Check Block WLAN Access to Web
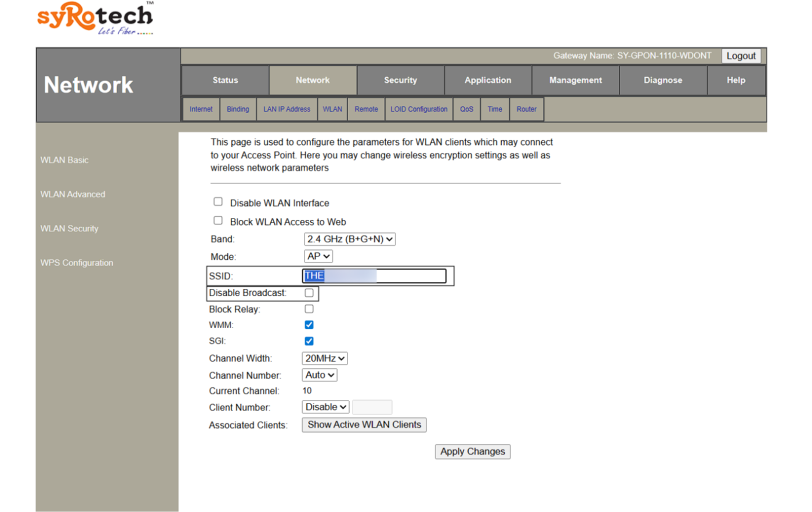Screen dimensions: 812x512 coord(218,220)
